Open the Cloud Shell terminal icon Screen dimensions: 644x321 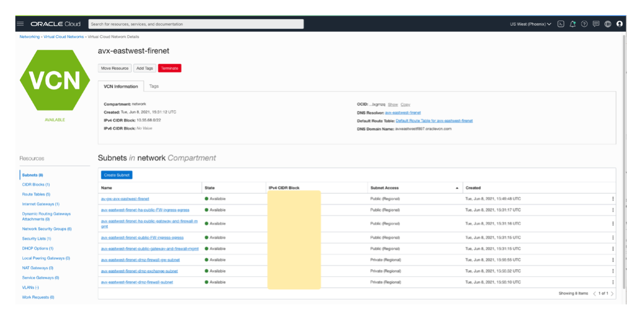[x=561, y=24]
